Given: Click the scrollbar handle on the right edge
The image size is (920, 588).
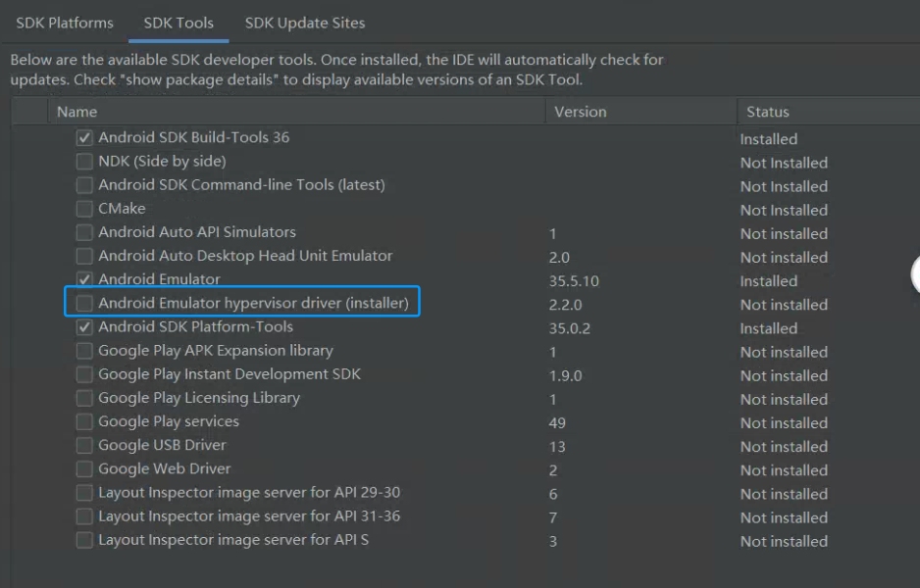Looking at the screenshot, I should click(916, 275).
